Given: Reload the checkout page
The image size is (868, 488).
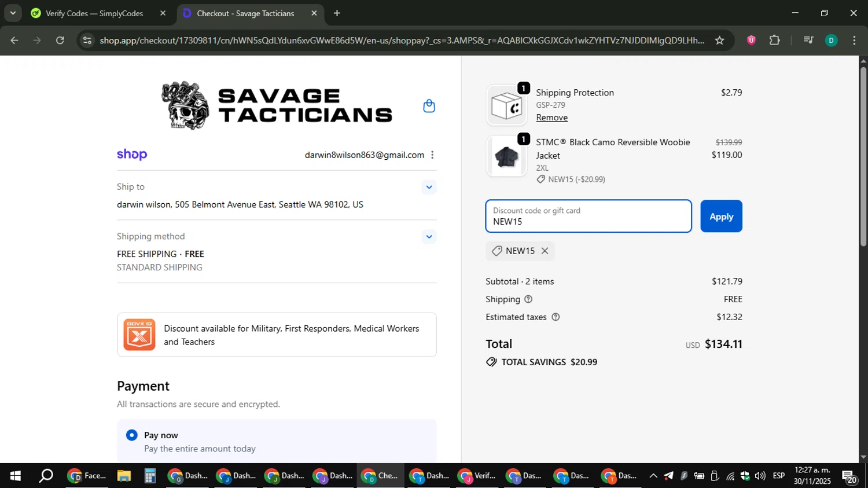Looking at the screenshot, I should [x=60, y=41].
